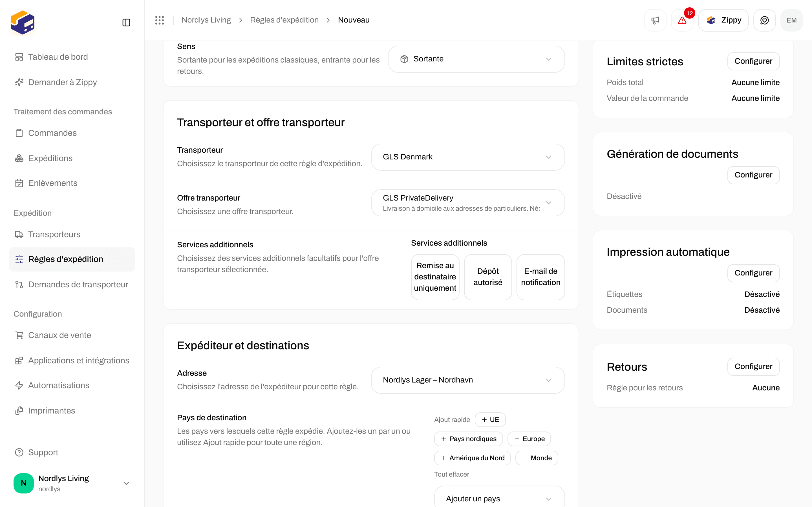Image resolution: width=812 pixels, height=507 pixels.
Task: Expand the Nordlys Lager – Nordhavn address dropdown
Action: pos(468,380)
